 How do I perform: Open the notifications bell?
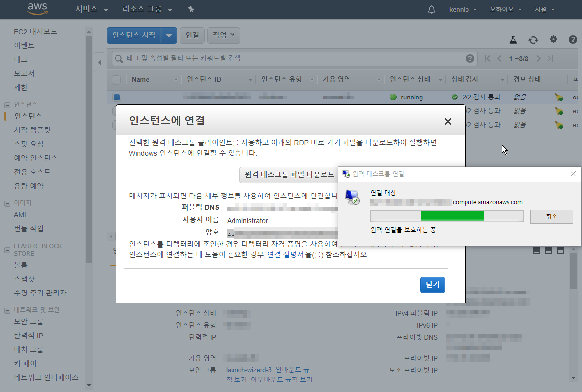[431, 9]
